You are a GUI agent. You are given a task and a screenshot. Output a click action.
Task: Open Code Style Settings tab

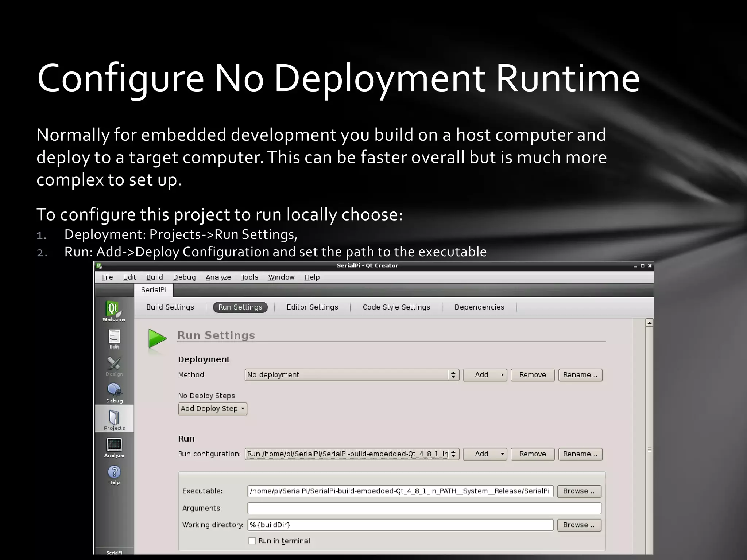pos(396,307)
